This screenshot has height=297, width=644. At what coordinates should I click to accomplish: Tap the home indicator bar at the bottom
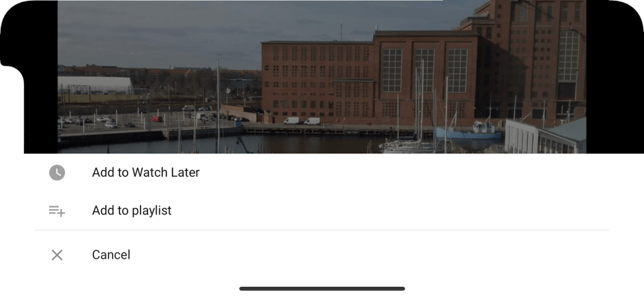pos(322,289)
